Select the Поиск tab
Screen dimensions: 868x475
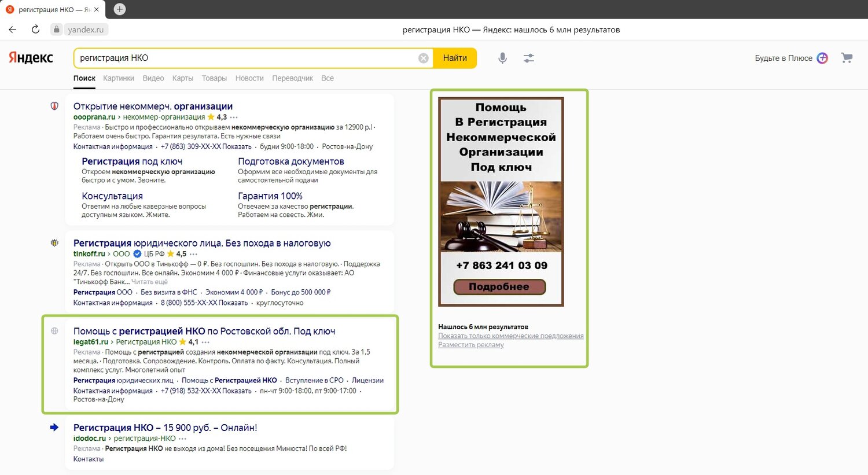click(84, 78)
